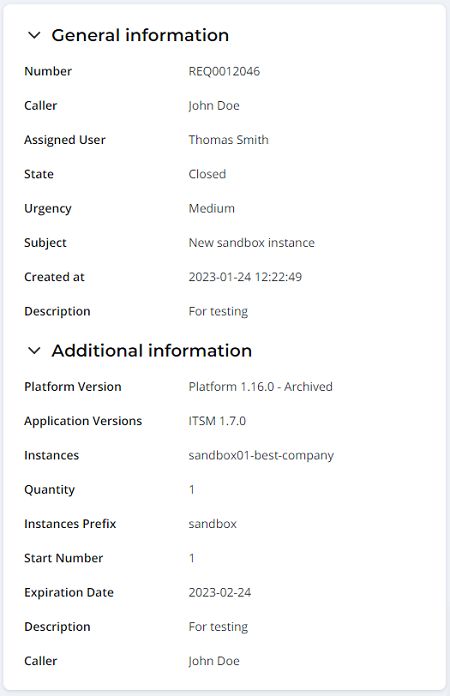Click the Closed state value
This screenshot has height=696, width=450.
207,174
